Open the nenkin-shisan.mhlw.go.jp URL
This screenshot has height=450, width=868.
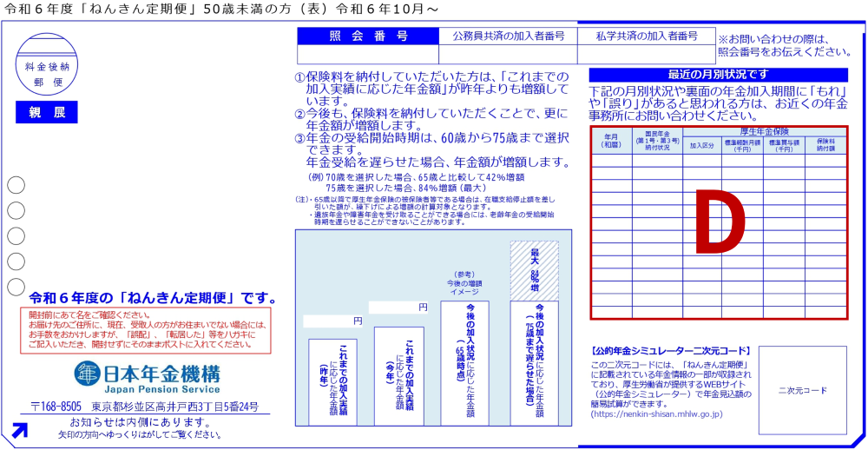point(656,414)
